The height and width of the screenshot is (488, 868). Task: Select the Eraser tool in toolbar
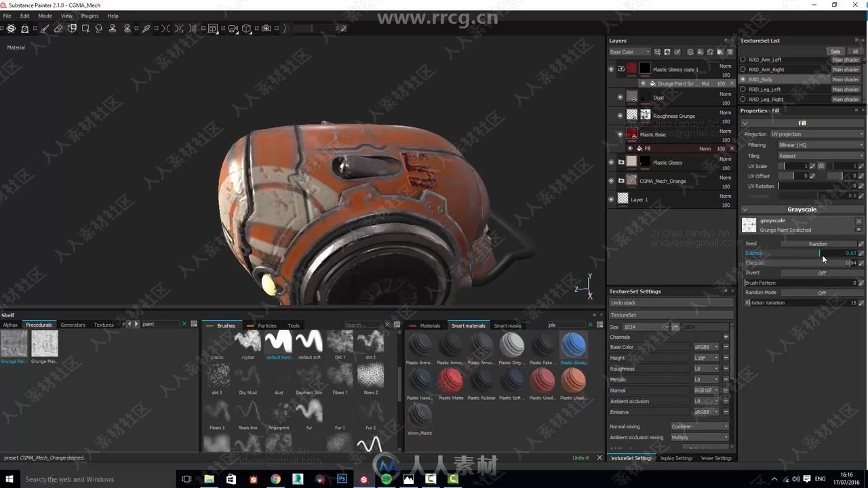point(58,28)
